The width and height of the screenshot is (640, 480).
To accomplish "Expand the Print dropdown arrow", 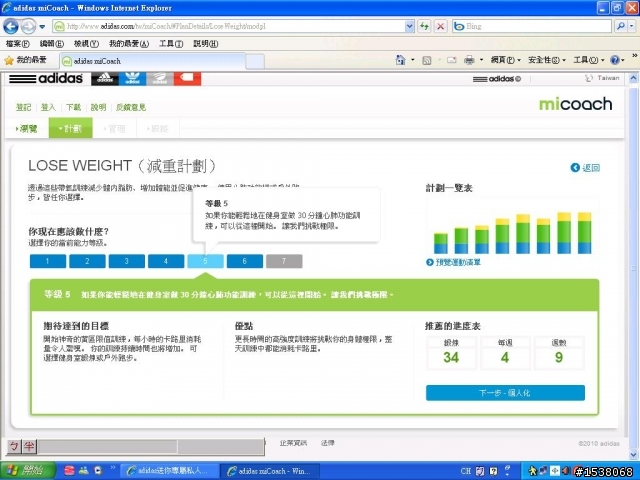I will pyautogui.click(x=481, y=60).
